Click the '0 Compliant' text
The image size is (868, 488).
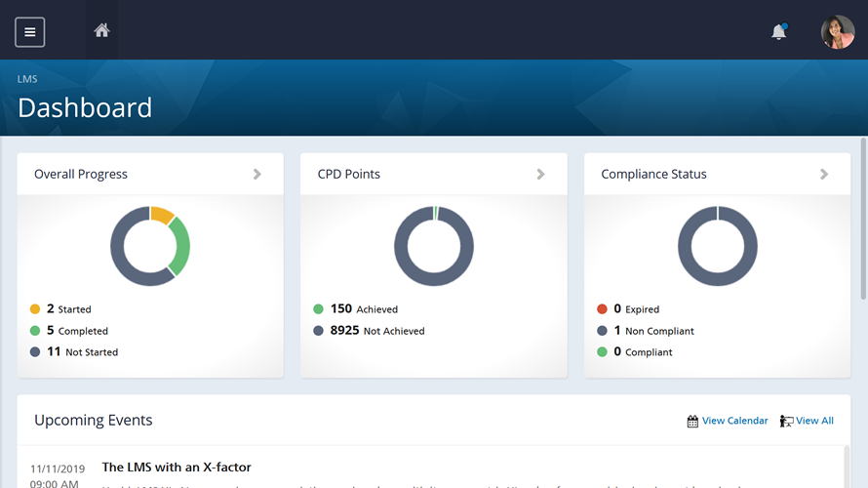click(x=643, y=351)
